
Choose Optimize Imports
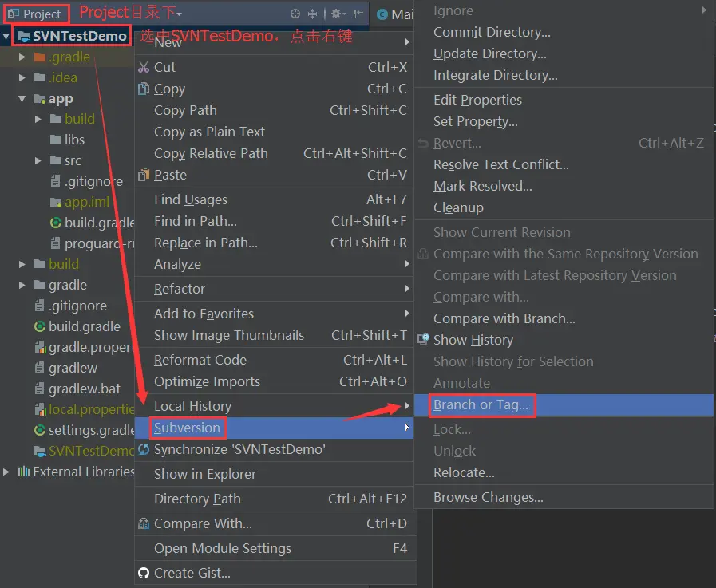[x=275, y=381]
